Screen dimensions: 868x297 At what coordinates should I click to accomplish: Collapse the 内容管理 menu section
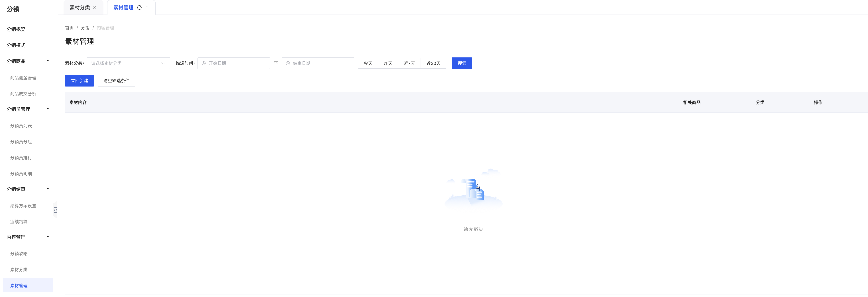coord(48,237)
